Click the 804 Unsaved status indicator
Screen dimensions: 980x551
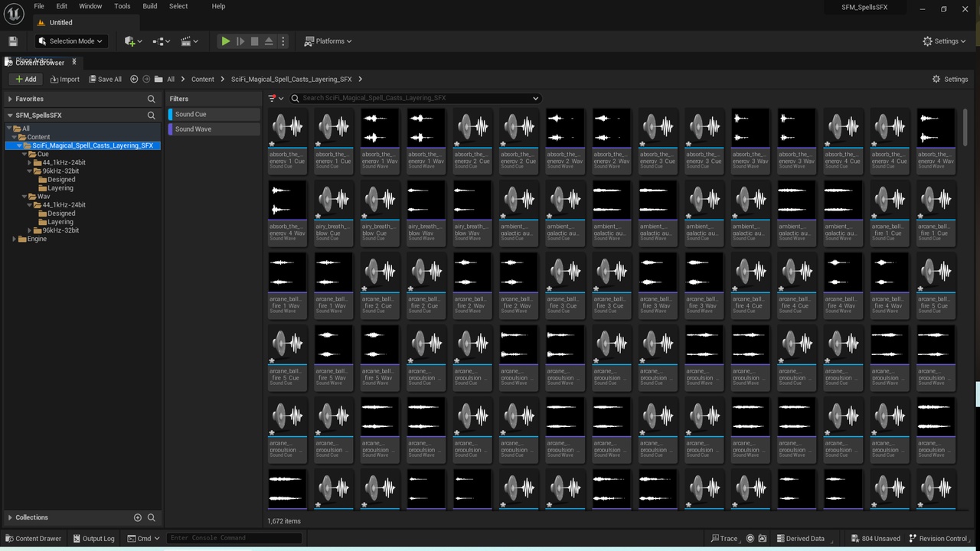point(875,538)
